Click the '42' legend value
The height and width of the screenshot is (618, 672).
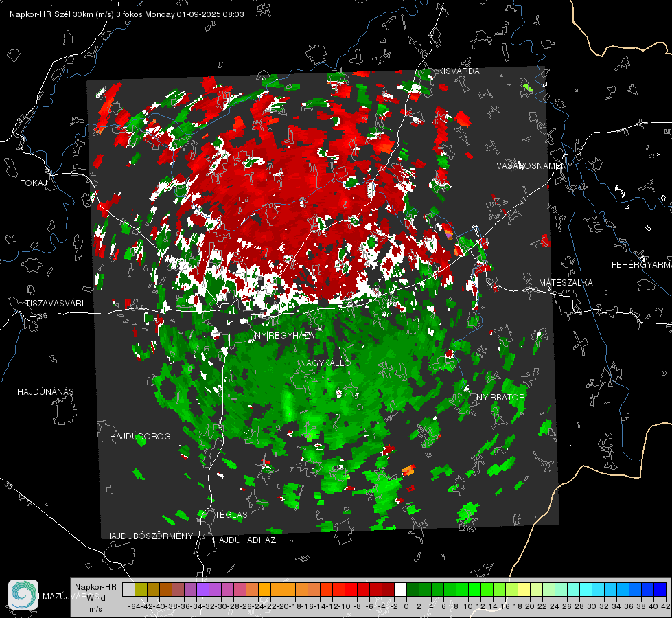(665, 606)
